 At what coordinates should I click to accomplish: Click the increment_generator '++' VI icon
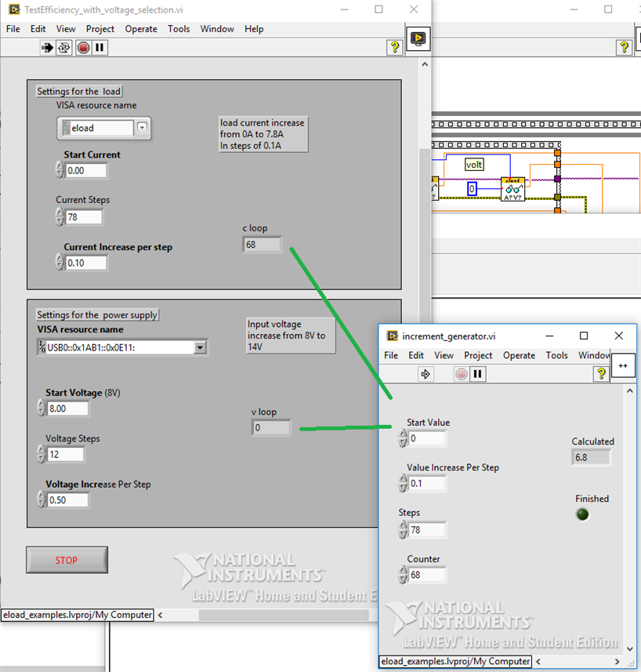(623, 365)
